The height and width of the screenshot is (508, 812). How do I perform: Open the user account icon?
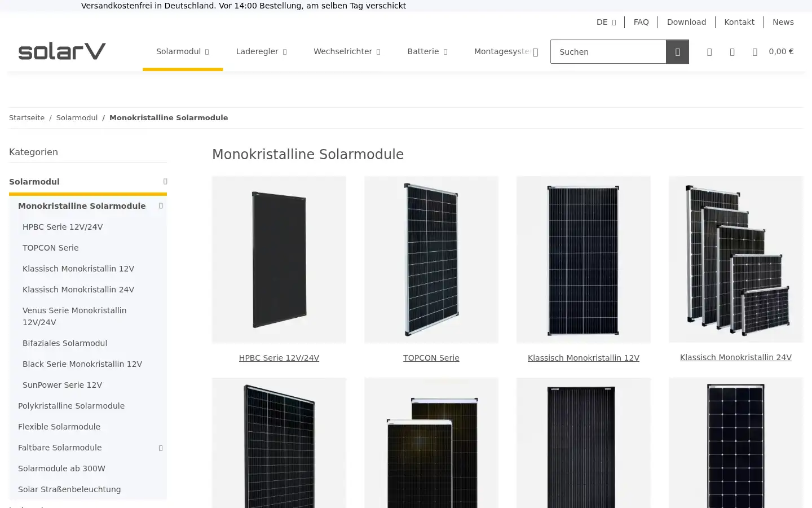[709, 51]
